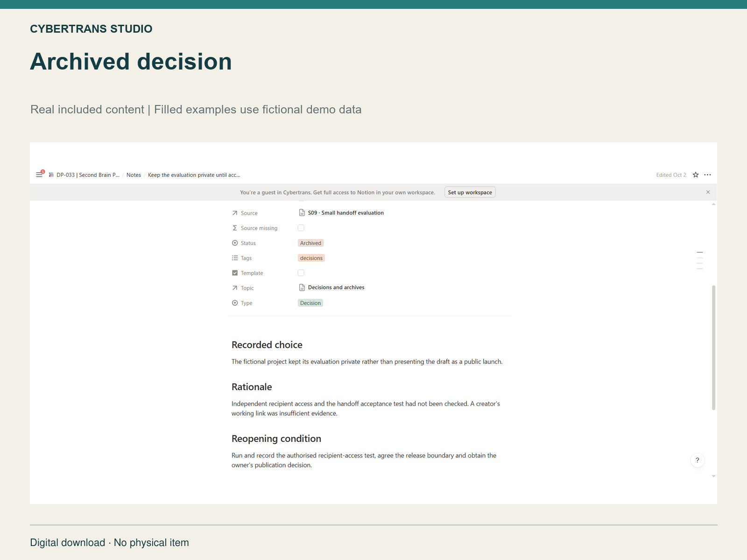Click the Set up workspace button
The width and height of the screenshot is (747, 560).
pyautogui.click(x=470, y=192)
